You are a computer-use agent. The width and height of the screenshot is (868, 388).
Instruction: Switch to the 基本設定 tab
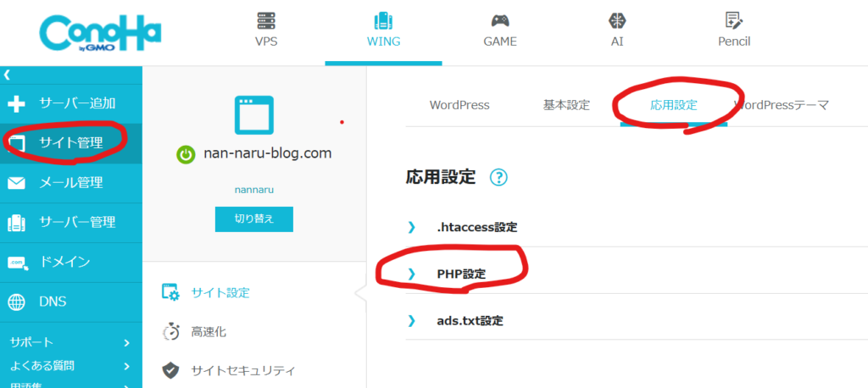click(x=567, y=105)
